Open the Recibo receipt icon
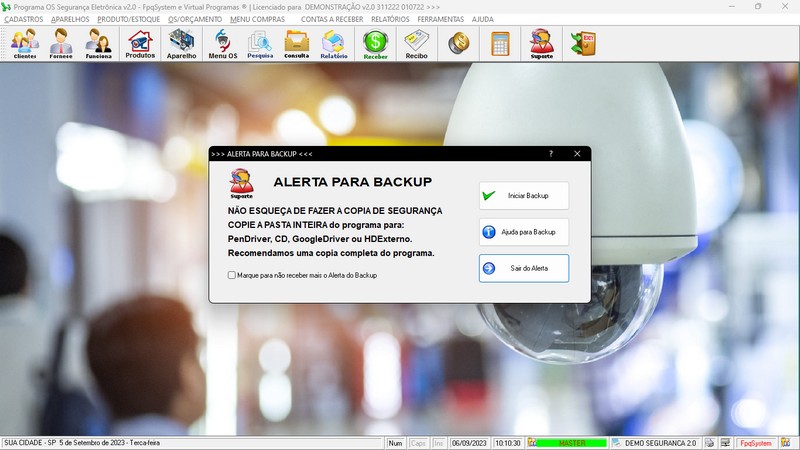This screenshot has width=800, height=450. point(416,44)
